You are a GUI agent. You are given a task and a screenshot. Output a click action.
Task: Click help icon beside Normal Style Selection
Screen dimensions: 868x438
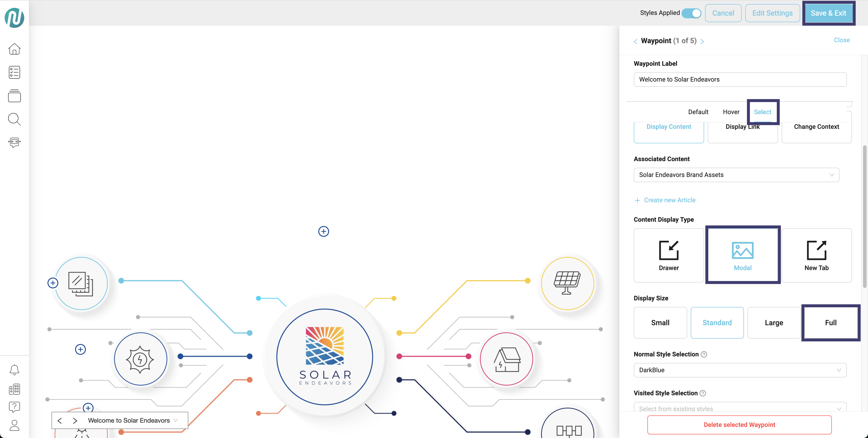tap(704, 354)
